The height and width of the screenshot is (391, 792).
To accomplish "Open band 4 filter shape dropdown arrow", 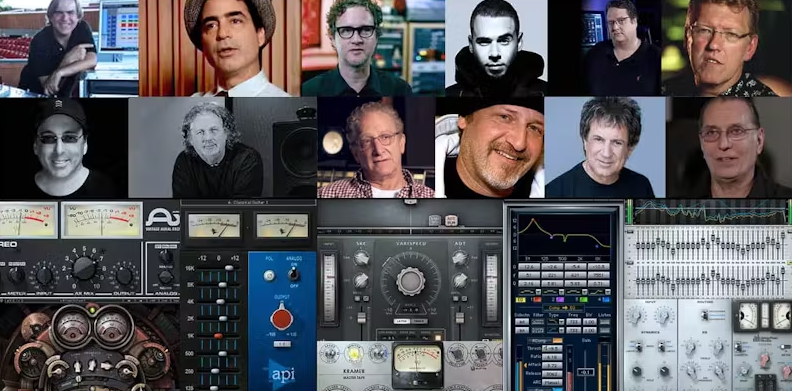I will 608,291.
